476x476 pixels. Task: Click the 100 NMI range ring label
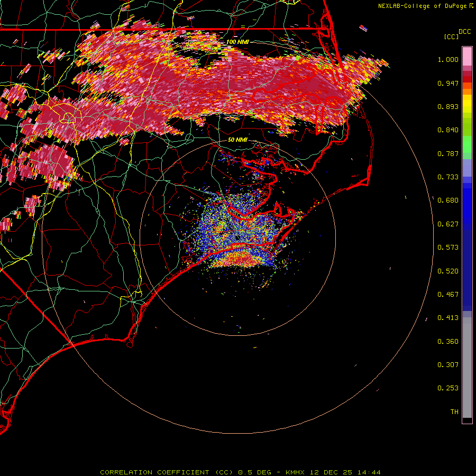(237, 42)
